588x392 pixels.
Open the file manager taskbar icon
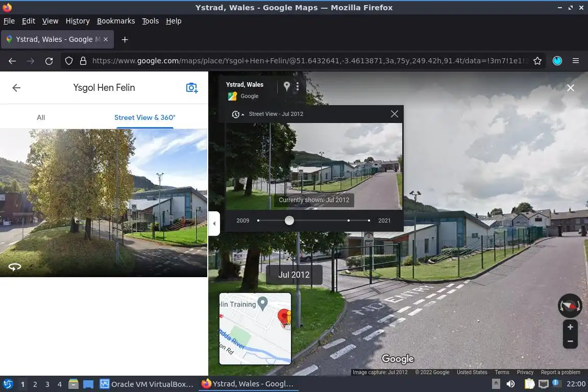[73, 384]
